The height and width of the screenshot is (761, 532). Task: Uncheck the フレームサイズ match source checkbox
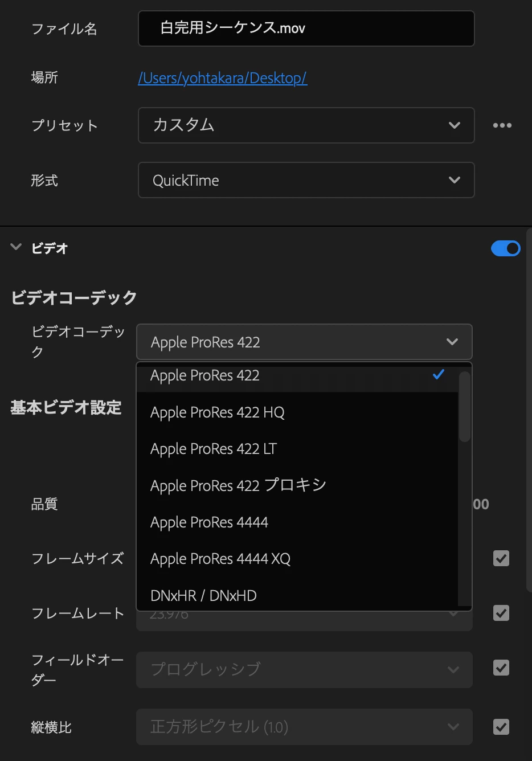click(501, 558)
